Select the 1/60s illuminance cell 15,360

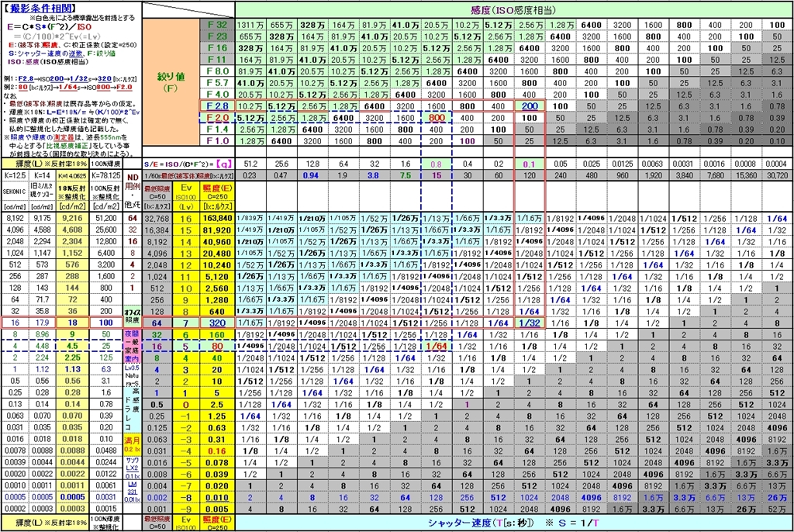tap(746, 175)
